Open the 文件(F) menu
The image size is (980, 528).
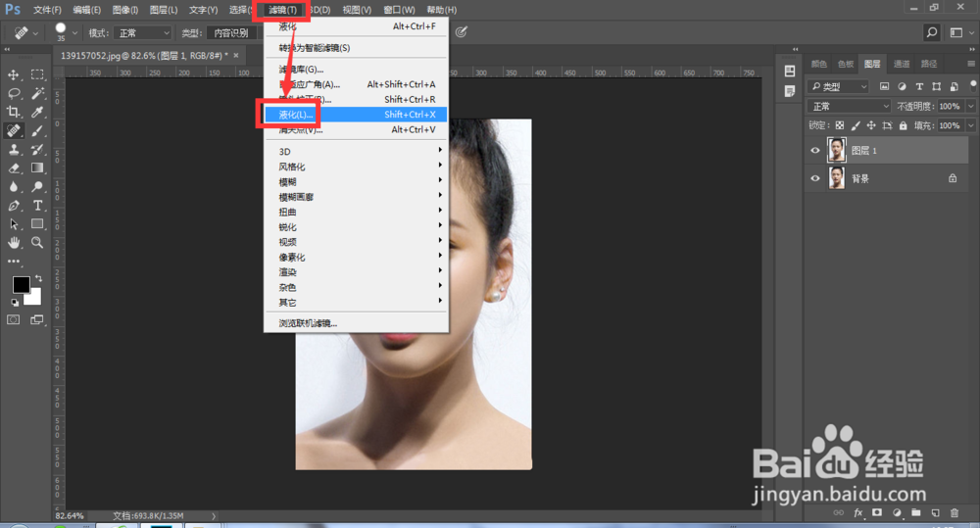pos(47,10)
